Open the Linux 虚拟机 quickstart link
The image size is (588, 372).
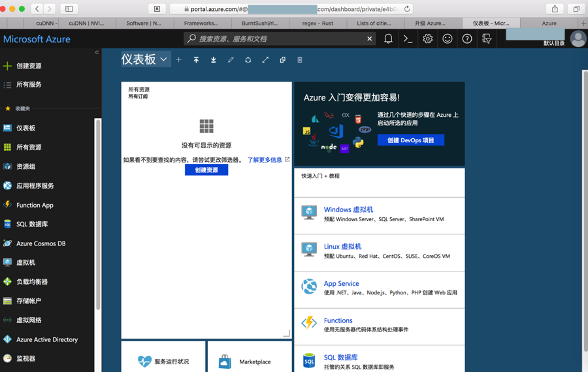click(342, 247)
